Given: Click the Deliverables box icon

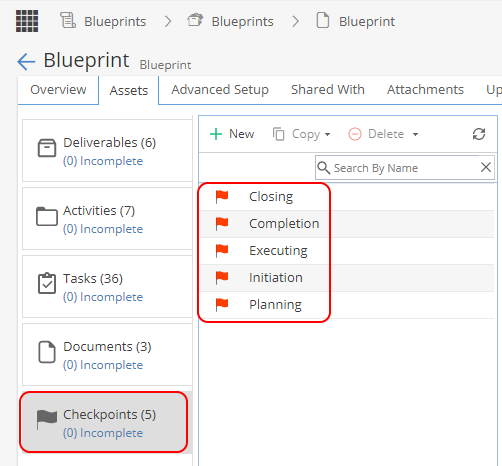Looking at the screenshot, I should [x=47, y=148].
